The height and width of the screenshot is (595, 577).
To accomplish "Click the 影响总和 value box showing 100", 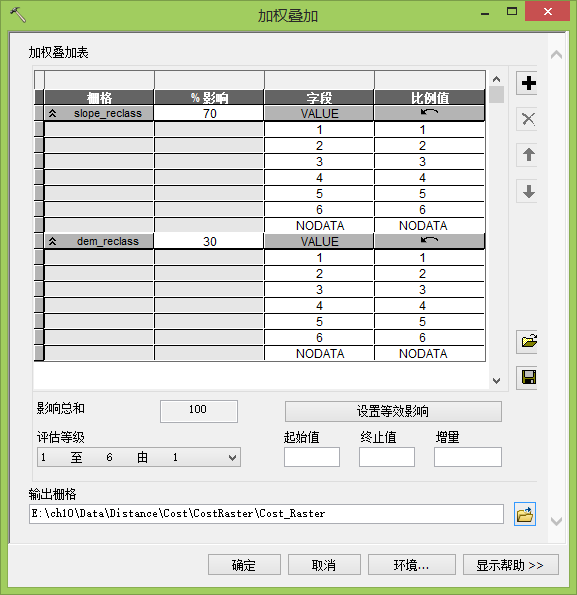I will tap(199, 411).
